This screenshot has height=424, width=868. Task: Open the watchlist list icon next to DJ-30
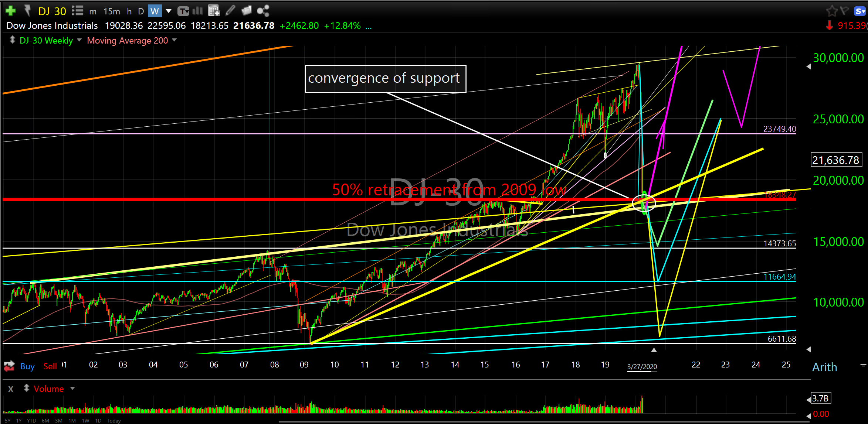77,11
